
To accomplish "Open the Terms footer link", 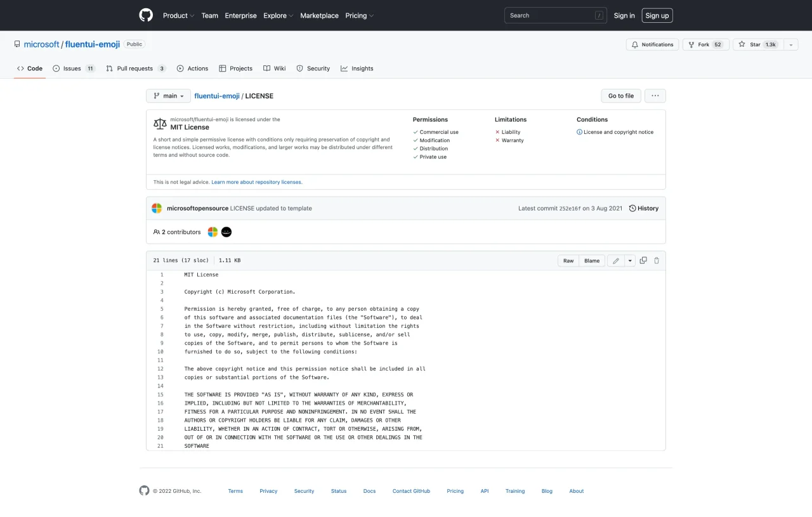I will pyautogui.click(x=235, y=491).
